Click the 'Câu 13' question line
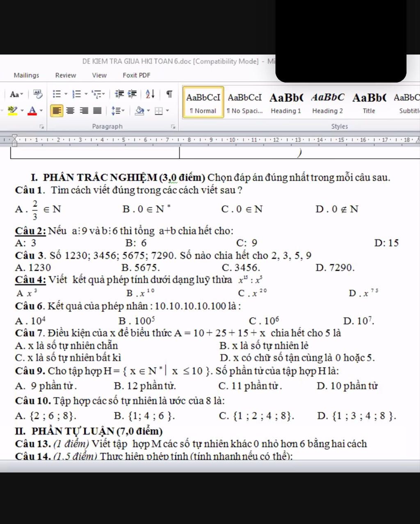The width and height of the screenshot is (420, 524). click(x=191, y=444)
